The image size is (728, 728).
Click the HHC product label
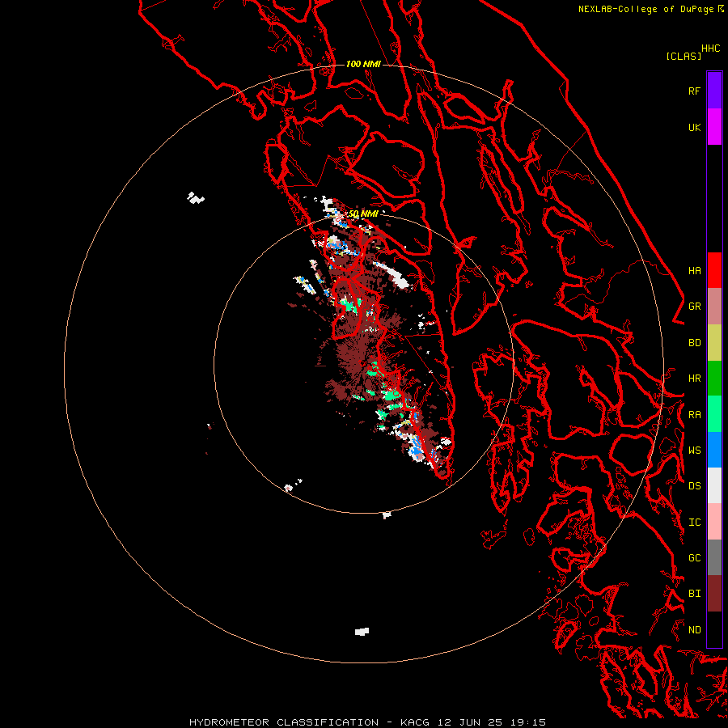click(x=710, y=49)
